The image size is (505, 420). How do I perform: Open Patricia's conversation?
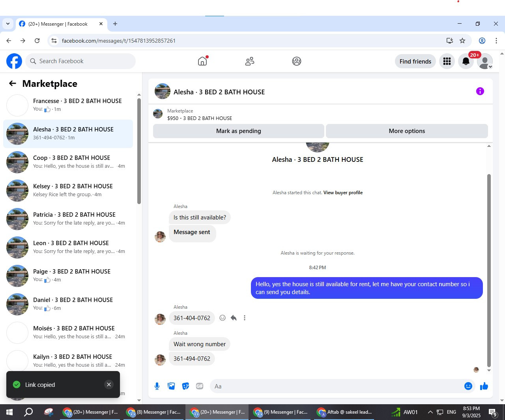pyautogui.click(x=68, y=219)
